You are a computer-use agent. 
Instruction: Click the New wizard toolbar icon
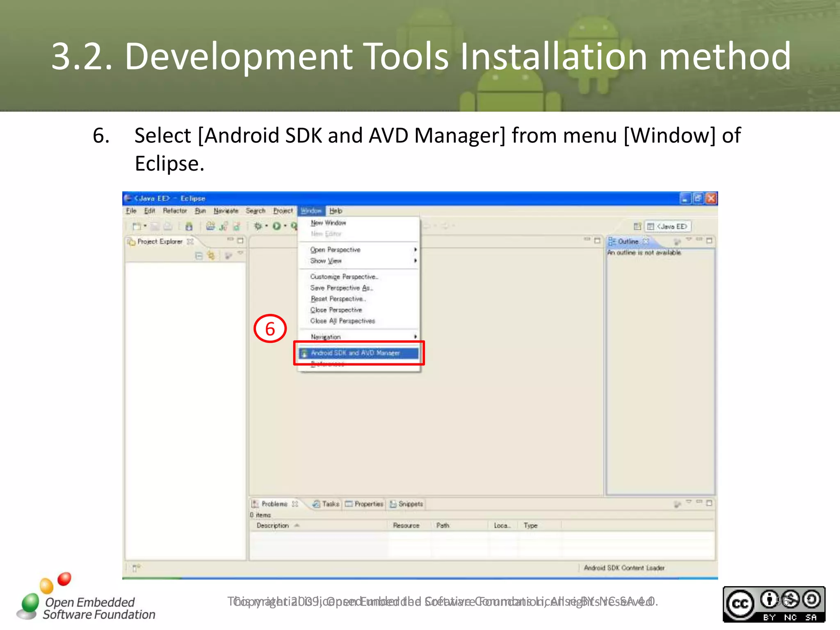[136, 226]
